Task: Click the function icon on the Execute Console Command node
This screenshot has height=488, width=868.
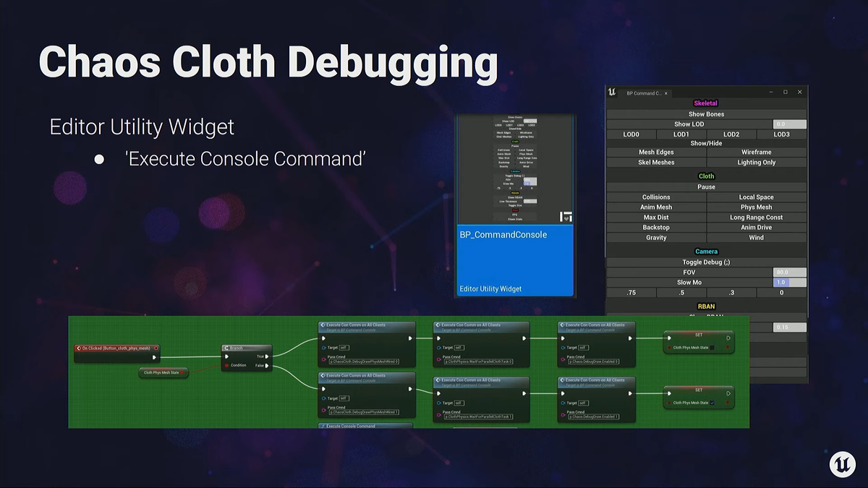Action: (323, 426)
